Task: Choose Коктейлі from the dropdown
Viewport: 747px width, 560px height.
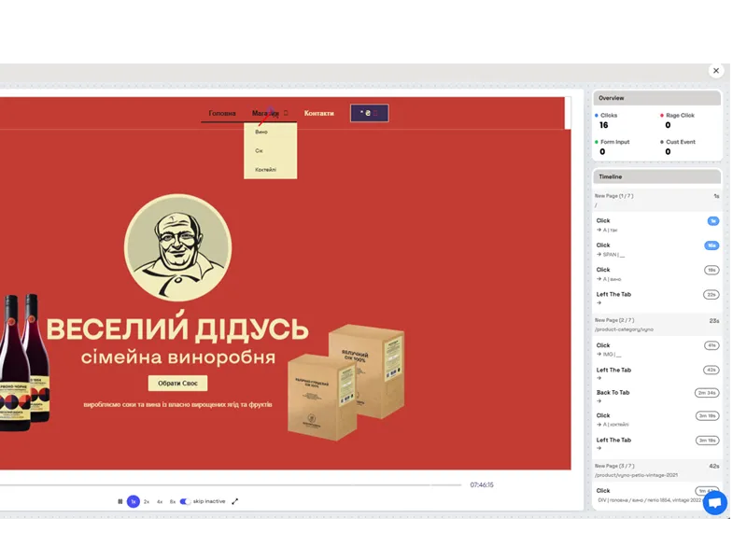Action: point(265,170)
